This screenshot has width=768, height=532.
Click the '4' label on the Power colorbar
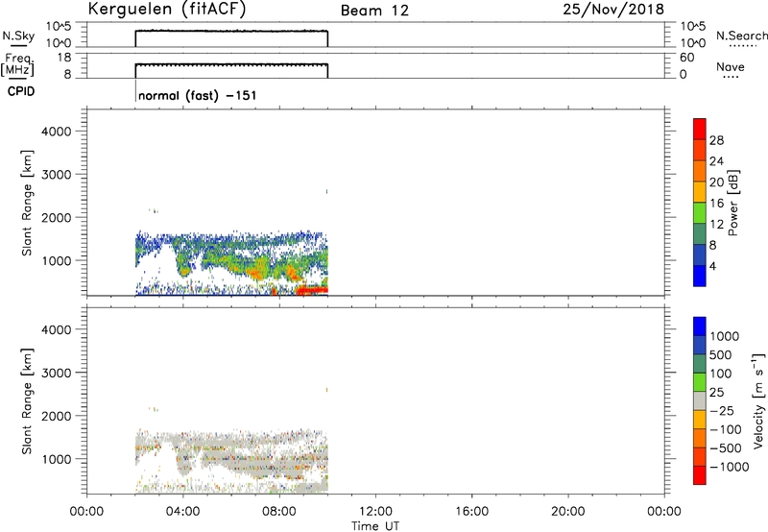pyautogui.click(x=712, y=267)
